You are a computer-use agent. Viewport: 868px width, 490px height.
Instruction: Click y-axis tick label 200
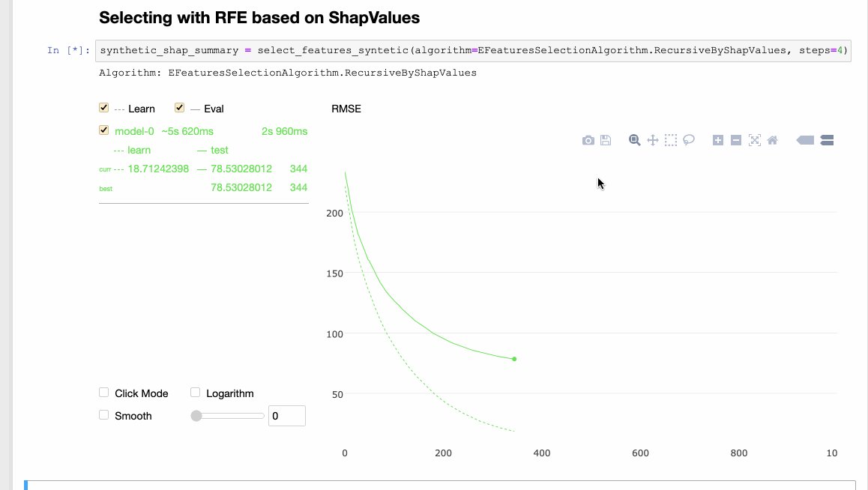(335, 213)
